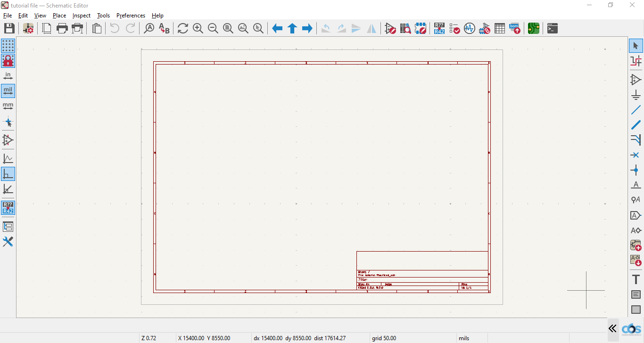Select the Net Label tool
This screenshot has height=343, width=644.
coord(636,185)
